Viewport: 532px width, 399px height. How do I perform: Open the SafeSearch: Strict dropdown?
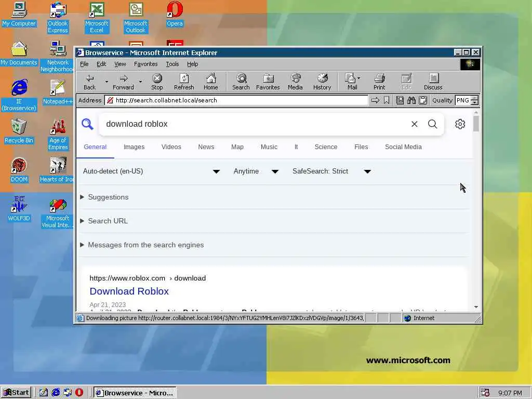pos(331,171)
